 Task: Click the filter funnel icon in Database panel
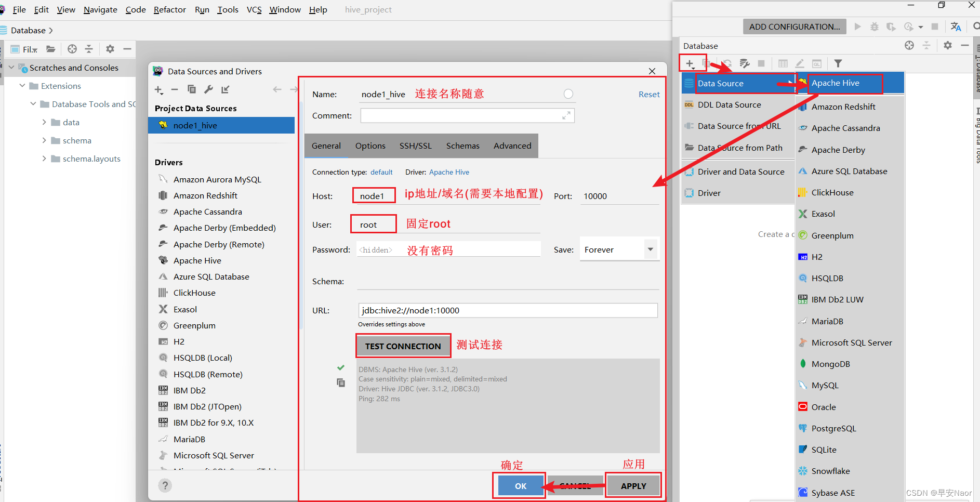click(x=838, y=63)
